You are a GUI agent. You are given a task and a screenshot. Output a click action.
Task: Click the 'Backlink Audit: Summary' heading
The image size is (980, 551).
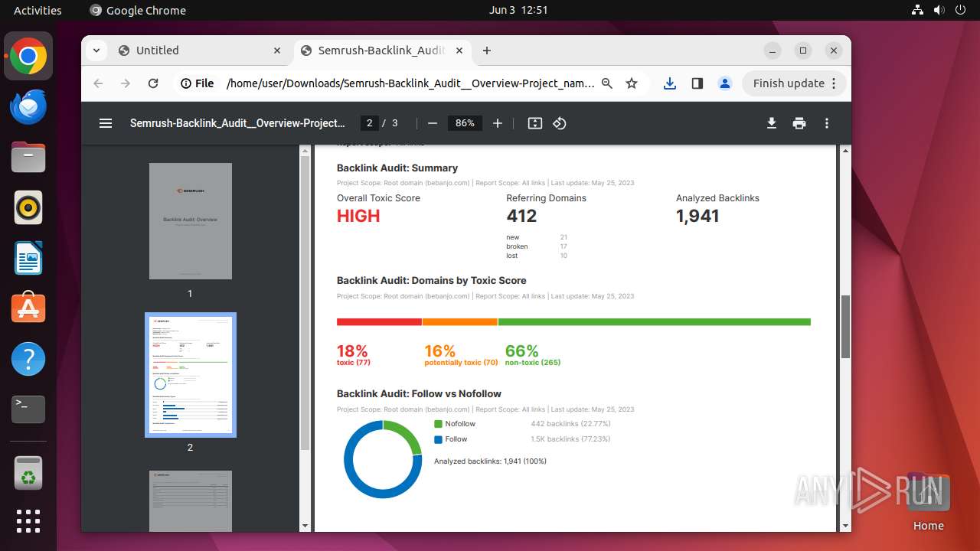coord(397,168)
